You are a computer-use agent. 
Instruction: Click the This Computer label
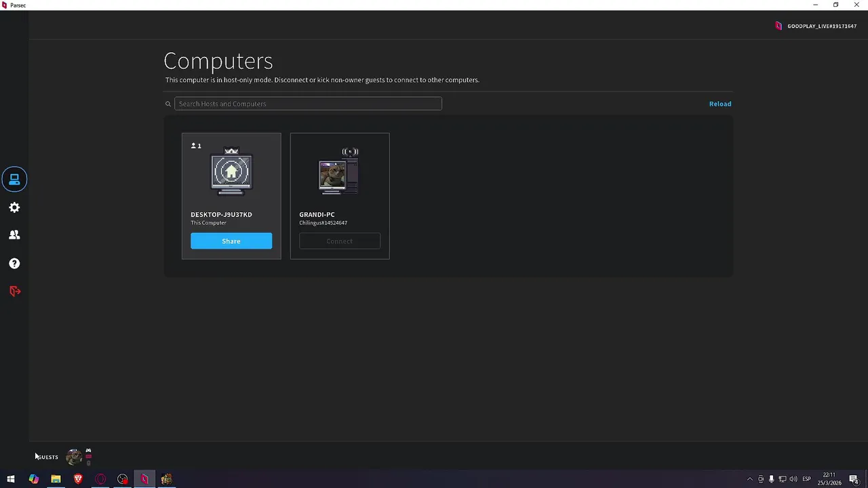tap(208, 222)
